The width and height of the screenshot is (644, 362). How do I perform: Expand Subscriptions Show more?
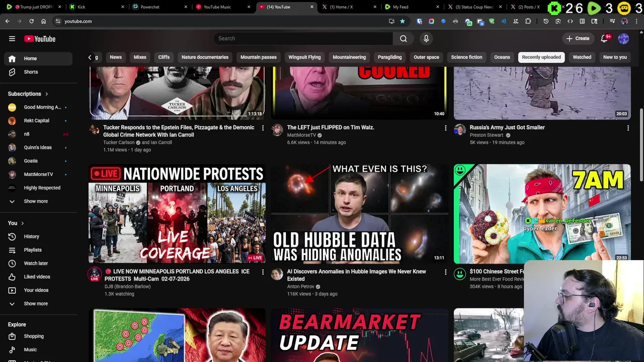click(x=38, y=201)
